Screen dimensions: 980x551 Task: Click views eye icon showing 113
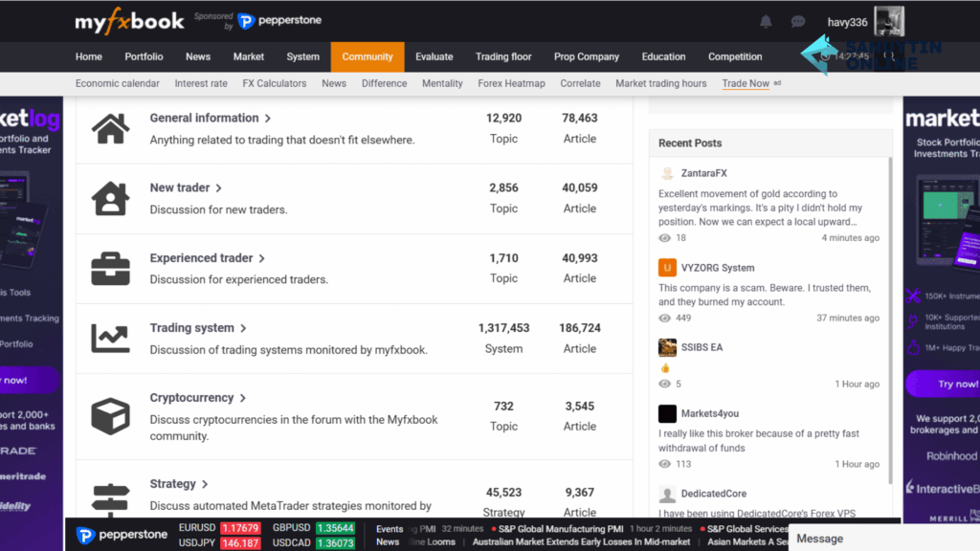click(x=664, y=464)
